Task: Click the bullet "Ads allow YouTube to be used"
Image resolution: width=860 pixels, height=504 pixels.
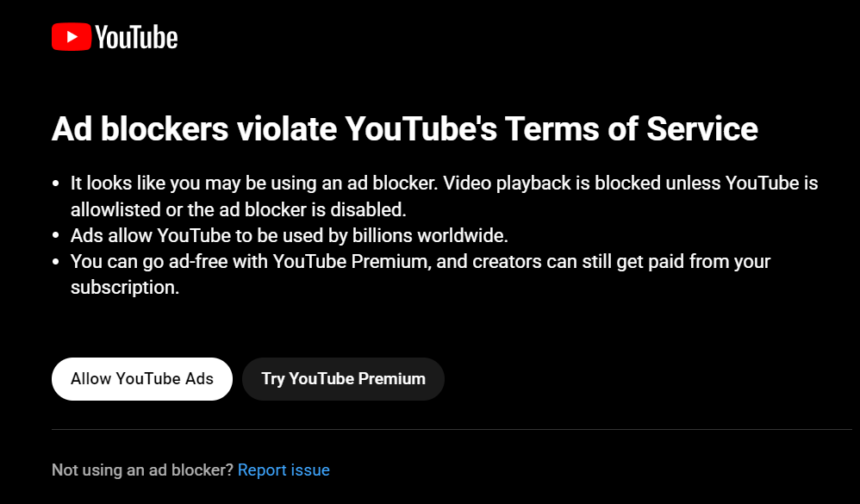Action: (x=289, y=236)
